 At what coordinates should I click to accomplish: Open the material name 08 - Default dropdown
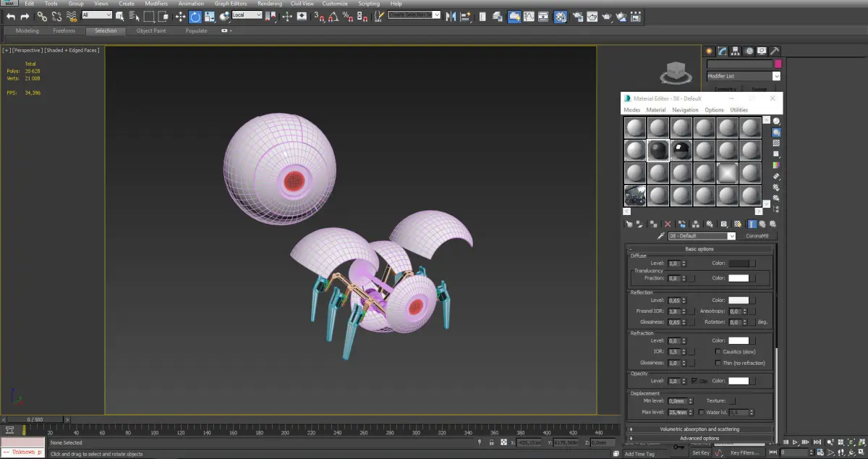coord(731,236)
